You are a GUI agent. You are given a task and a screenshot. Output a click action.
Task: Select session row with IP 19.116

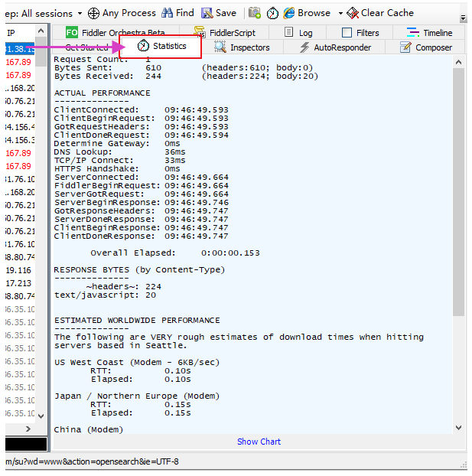pos(20,270)
